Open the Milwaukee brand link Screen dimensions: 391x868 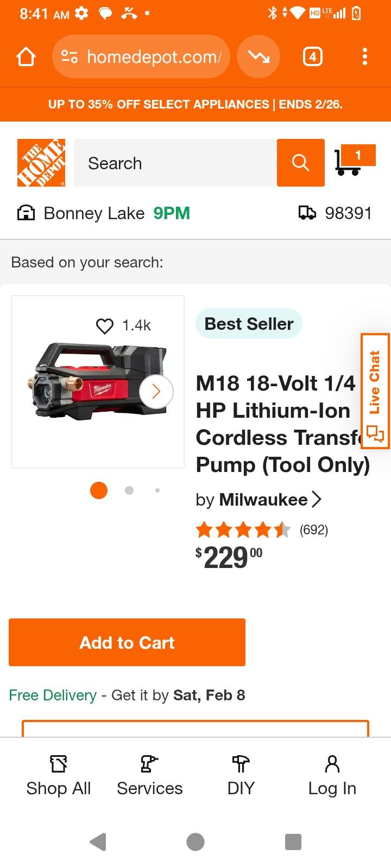click(x=263, y=500)
